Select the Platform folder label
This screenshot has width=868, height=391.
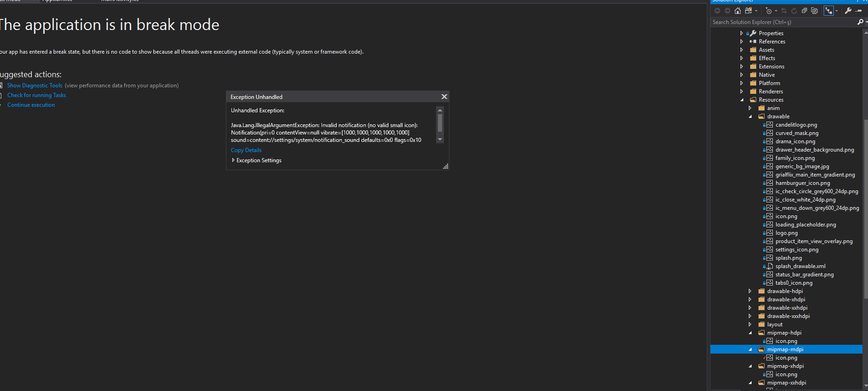(770, 83)
